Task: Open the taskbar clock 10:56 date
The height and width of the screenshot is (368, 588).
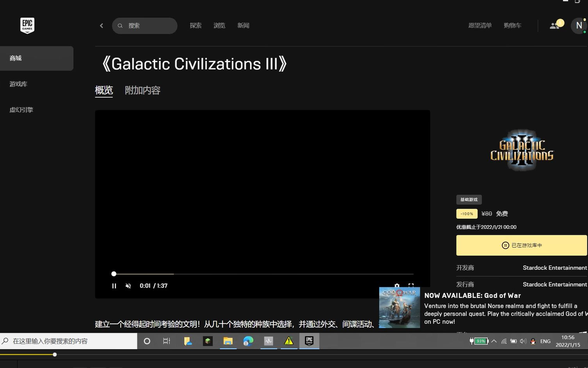Action: click(x=568, y=341)
